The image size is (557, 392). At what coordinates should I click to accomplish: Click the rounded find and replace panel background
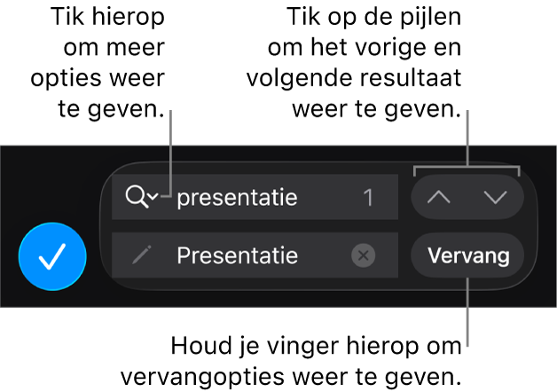point(319,226)
